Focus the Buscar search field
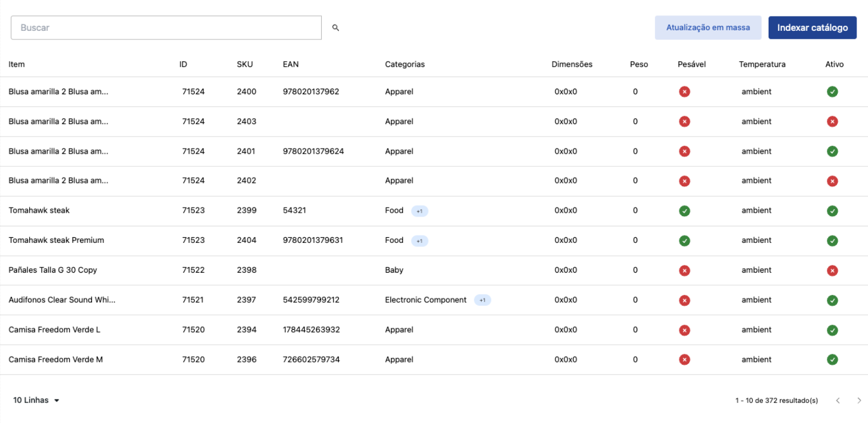Image resolution: width=868 pixels, height=423 pixels. (166, 27)
